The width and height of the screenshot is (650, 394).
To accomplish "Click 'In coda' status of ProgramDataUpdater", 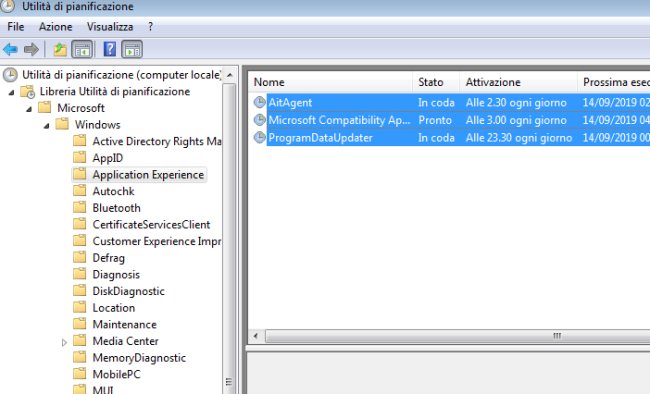I will coord(436,138).
